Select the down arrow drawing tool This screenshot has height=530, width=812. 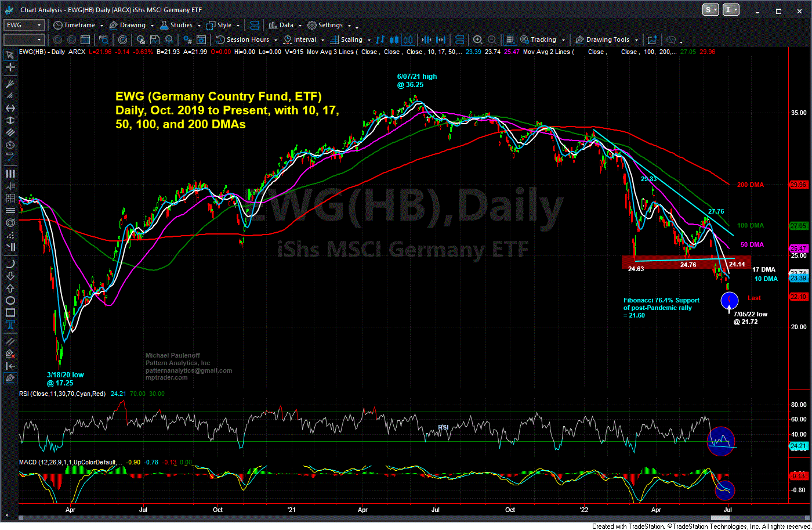pyautogui.click(x=10, y=276)
